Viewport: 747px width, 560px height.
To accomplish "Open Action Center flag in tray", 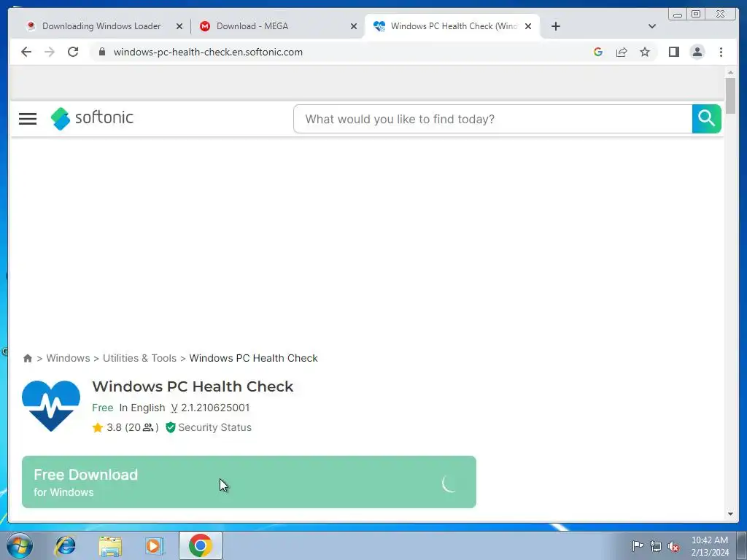I will pos(638,546).
